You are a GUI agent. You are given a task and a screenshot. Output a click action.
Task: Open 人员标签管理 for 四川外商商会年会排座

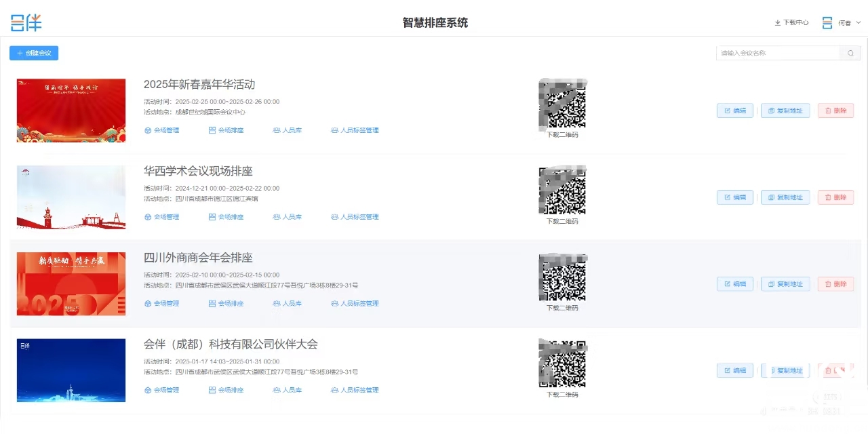355,303
